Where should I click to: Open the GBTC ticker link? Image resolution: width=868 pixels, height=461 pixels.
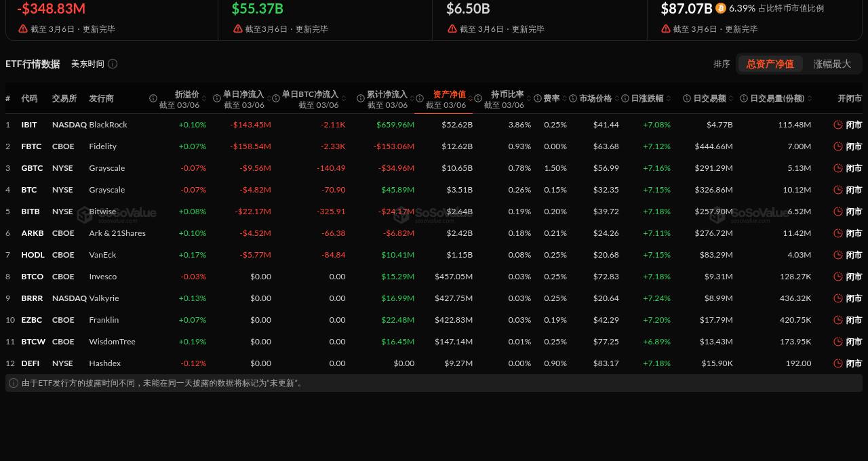(x=32, y=168)
